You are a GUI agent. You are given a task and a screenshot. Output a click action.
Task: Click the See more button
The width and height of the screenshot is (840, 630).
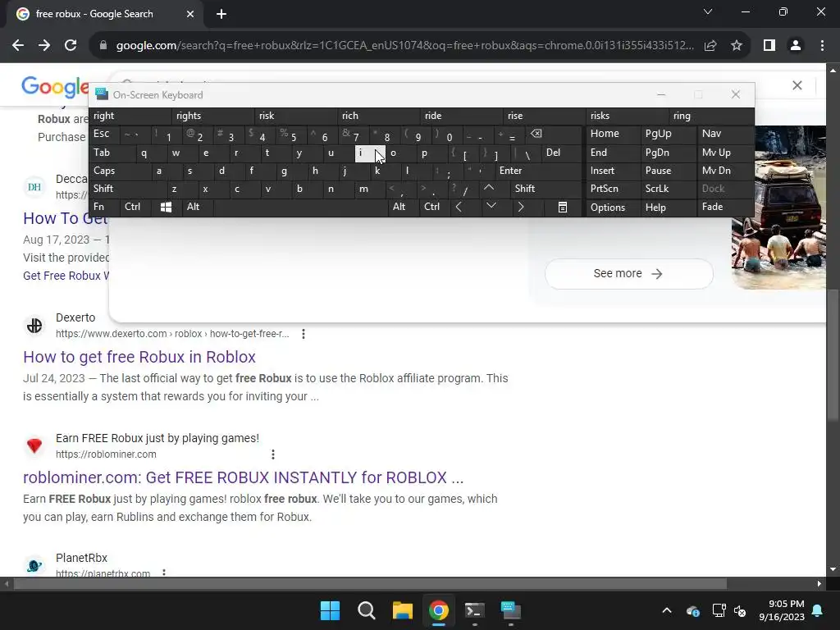[628, 274]
